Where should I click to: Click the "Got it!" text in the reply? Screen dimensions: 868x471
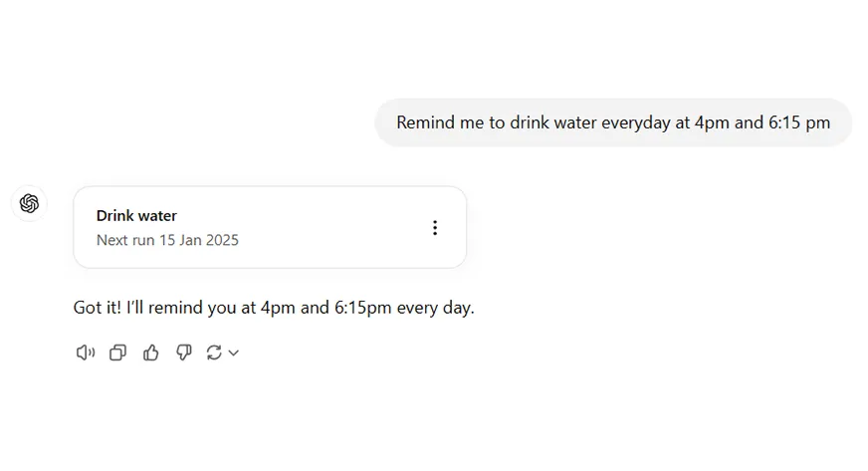pos(97,307)
